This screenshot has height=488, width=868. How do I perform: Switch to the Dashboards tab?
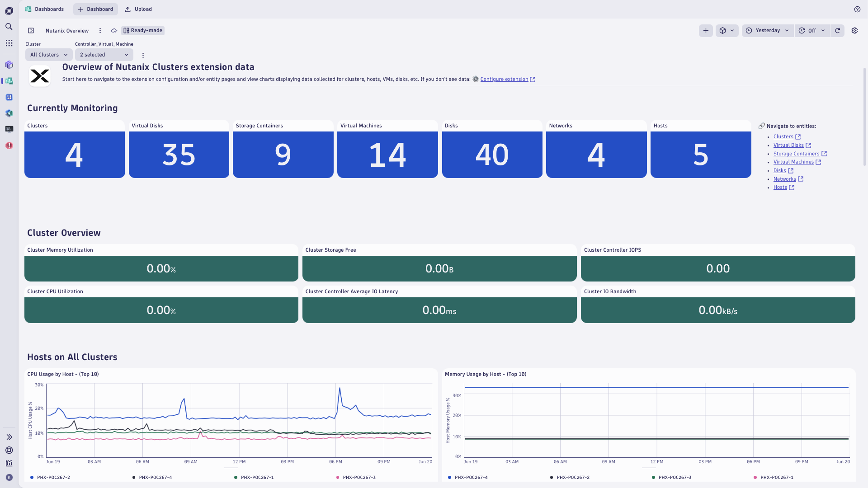coord(44,9)
